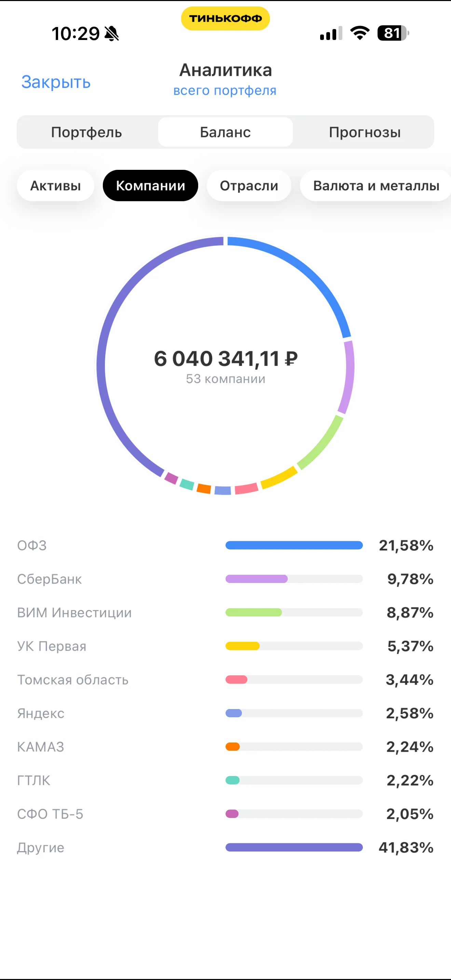Tap the yellow Тинькофф app pill
Screen dimensions: 451x980
click(225, 18)
